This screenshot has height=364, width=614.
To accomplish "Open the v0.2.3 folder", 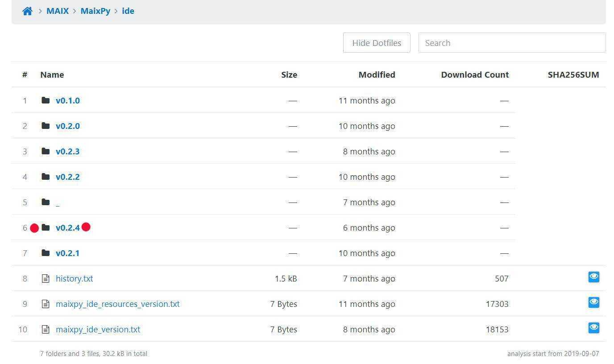I will 68,152.
